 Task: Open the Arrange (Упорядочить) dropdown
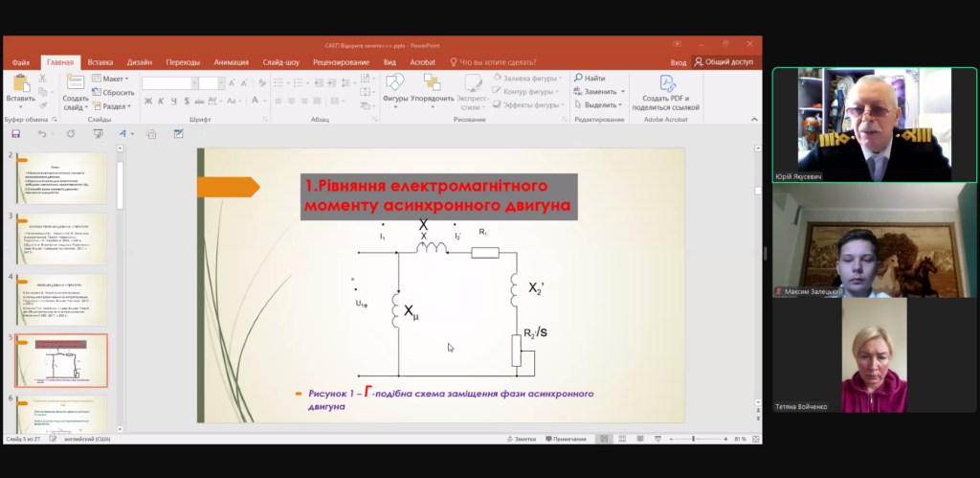tap(433, 92)
